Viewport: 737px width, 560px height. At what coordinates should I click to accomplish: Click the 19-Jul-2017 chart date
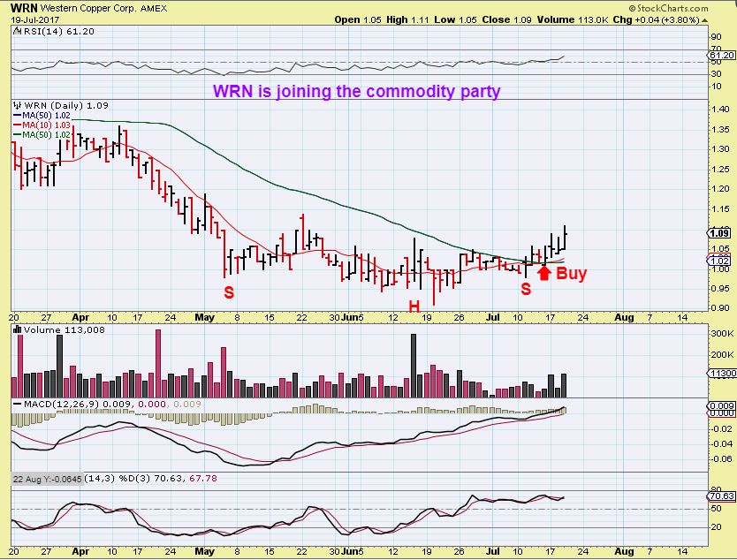point(34,19)
